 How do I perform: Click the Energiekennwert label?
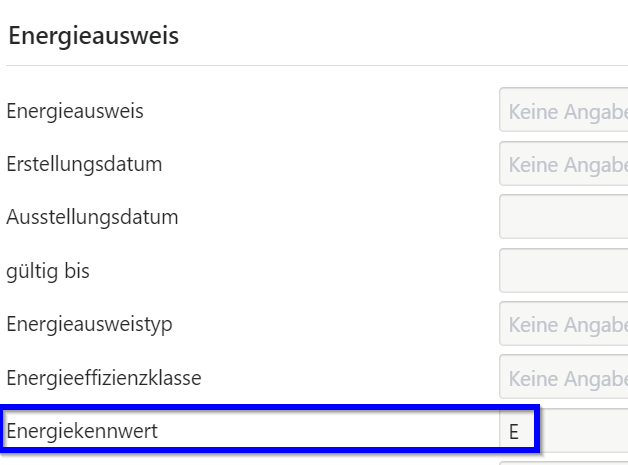pyautogui.click(x=82, y=432)
